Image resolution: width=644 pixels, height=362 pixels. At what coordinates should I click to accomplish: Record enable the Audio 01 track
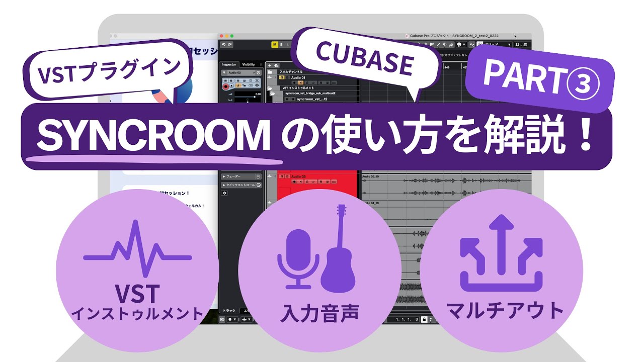[x=294, y=82]
